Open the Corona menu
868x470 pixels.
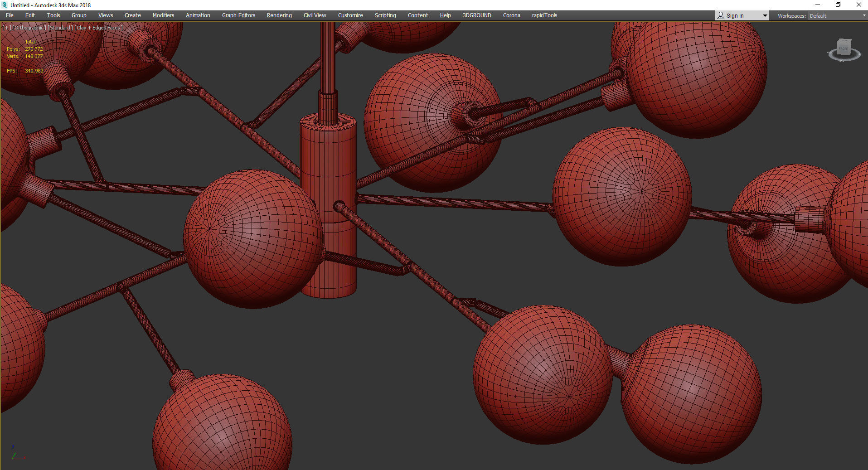(x=512, y=15)
